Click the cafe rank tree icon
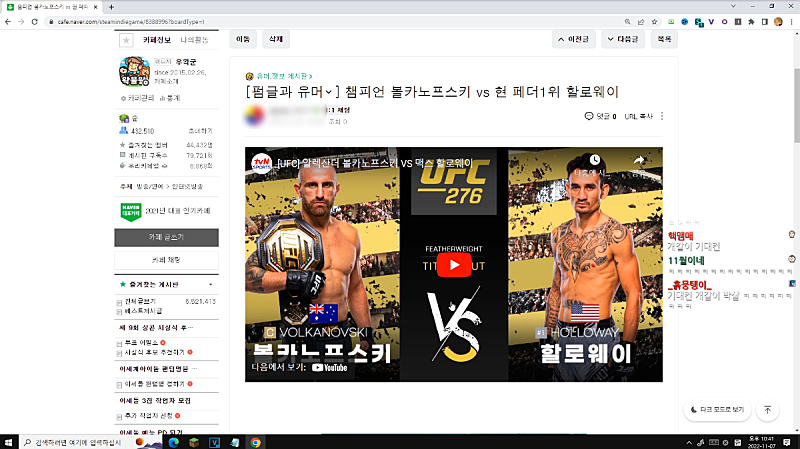Viewport: 800px width, 449px height. point(124,118)
